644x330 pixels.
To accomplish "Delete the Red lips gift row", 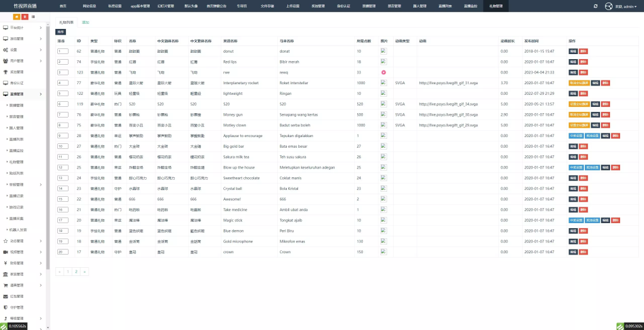I will 584,62.
